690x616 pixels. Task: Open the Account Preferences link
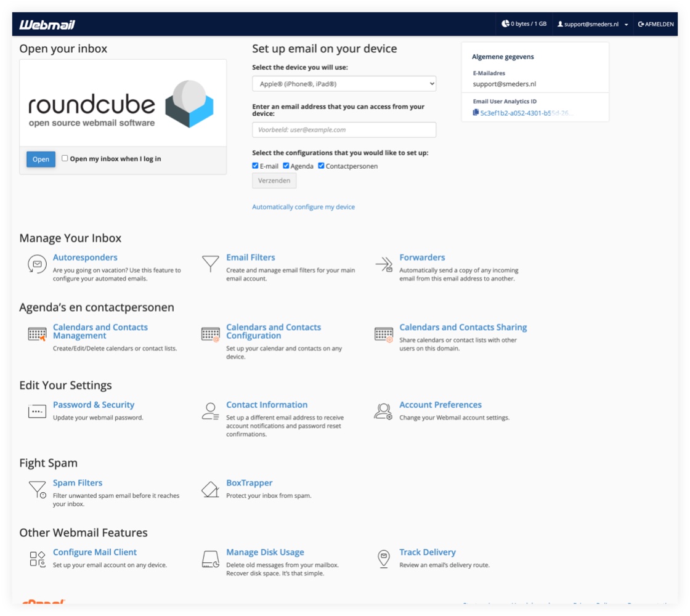(x=440, y=405)
